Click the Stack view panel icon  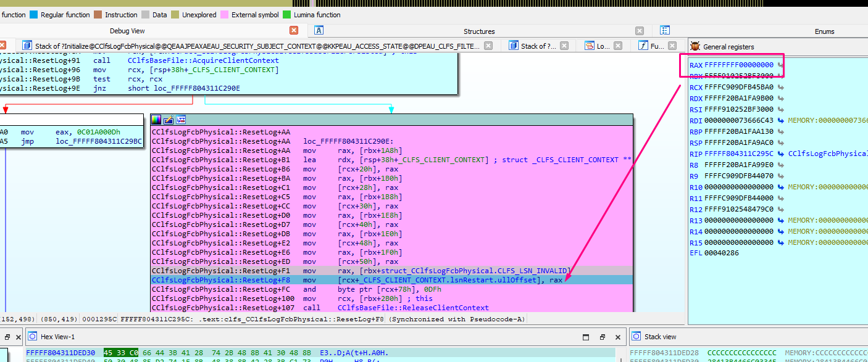click(635, 337)
